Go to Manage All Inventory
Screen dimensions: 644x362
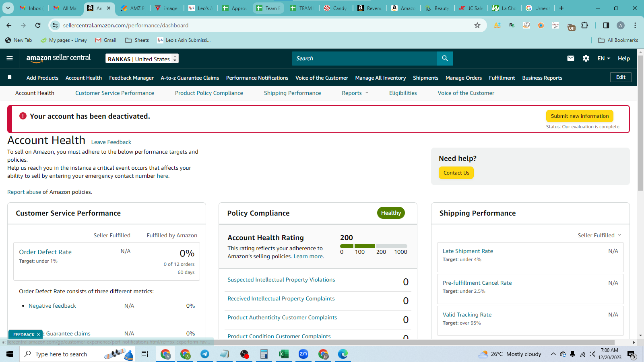tap(380, 78)
